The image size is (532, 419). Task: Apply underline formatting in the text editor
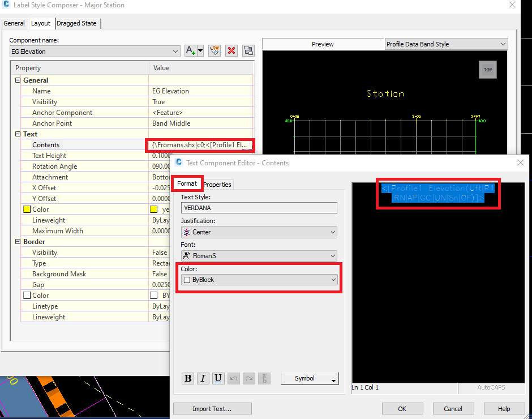pyautogui.click(x=218, y=378)
